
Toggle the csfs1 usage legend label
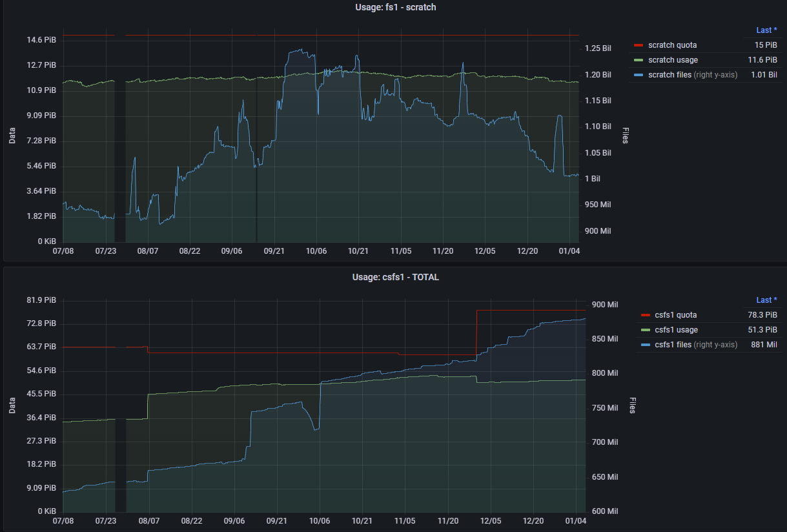[676, 330]
